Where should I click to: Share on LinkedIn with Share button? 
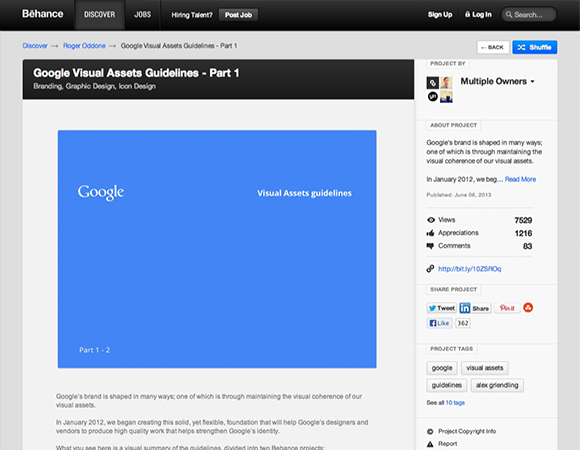(475, 308)
